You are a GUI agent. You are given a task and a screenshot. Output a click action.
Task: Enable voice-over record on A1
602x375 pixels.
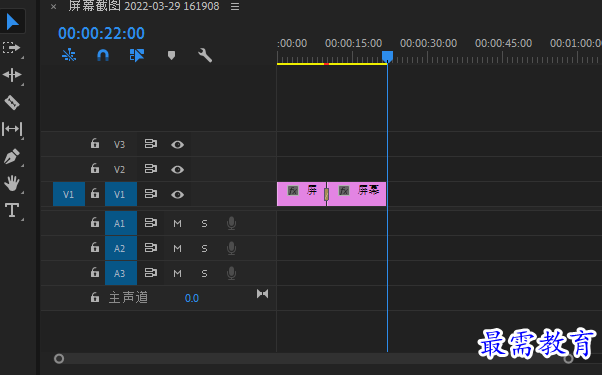[x=231, y=223]
